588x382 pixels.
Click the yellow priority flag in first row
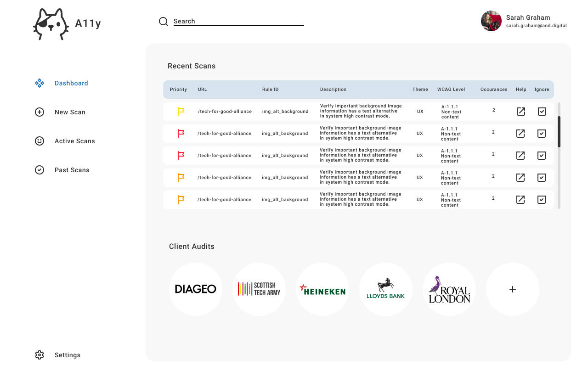[181, 112]
